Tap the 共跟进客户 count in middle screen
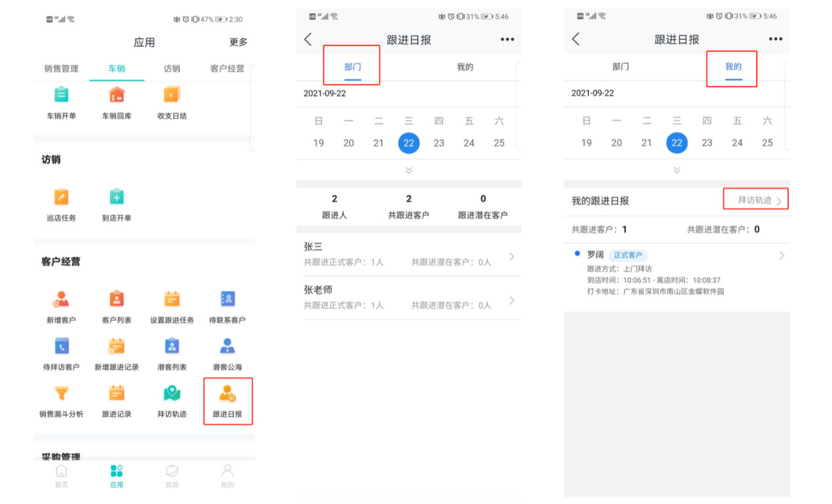The image size is (832, 504). [409, 199]
